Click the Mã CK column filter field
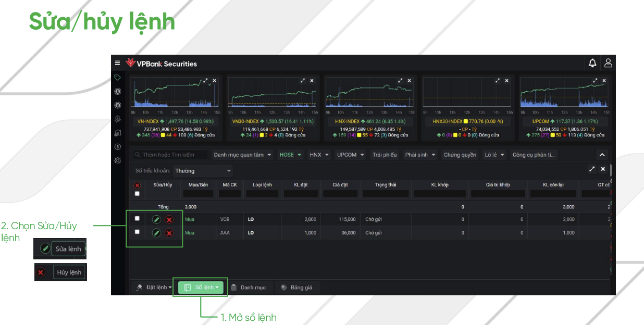 coord(230,194)
